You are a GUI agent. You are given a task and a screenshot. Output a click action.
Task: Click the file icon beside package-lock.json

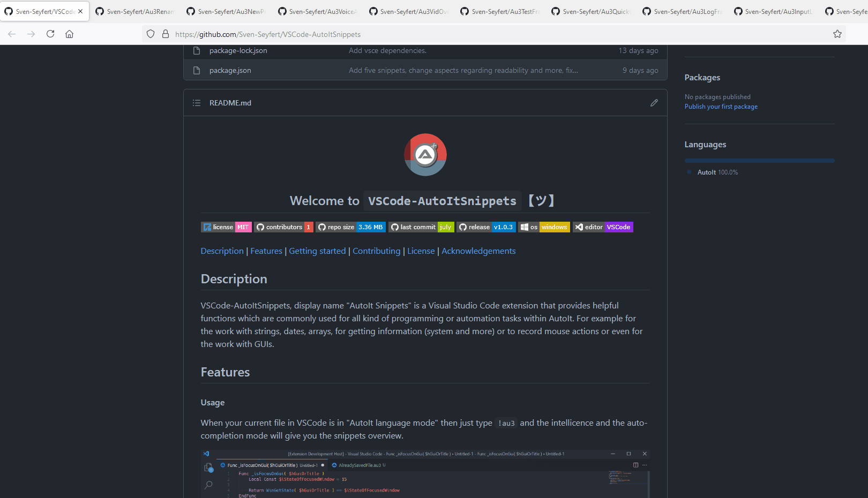tap(197, 50)
